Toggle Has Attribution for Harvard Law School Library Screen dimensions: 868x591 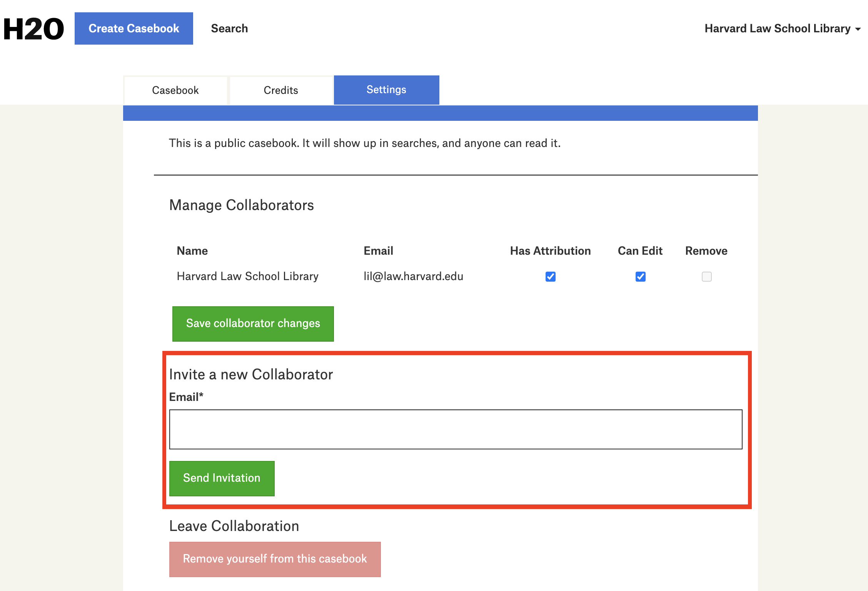[x=551, y=277]
